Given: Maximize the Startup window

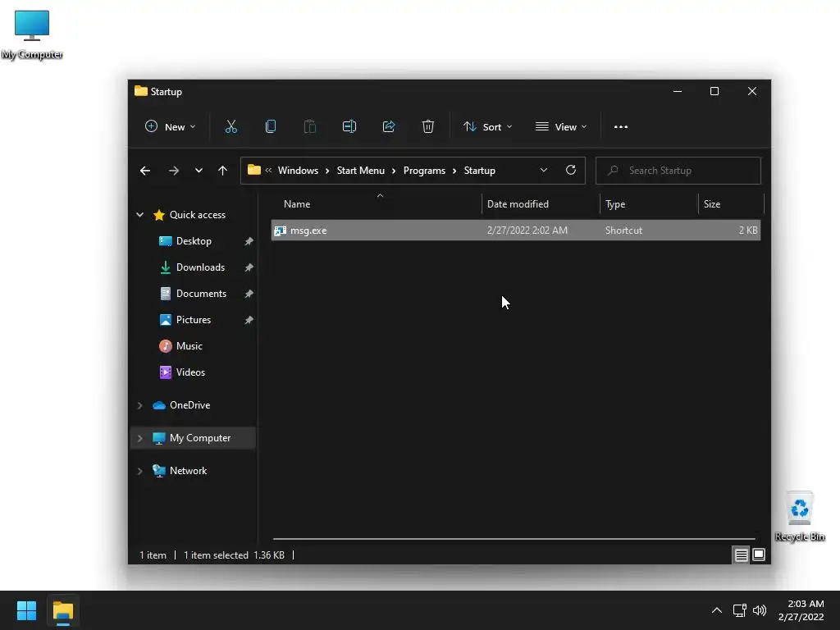Looking at the screenshot, I should 714,91.
